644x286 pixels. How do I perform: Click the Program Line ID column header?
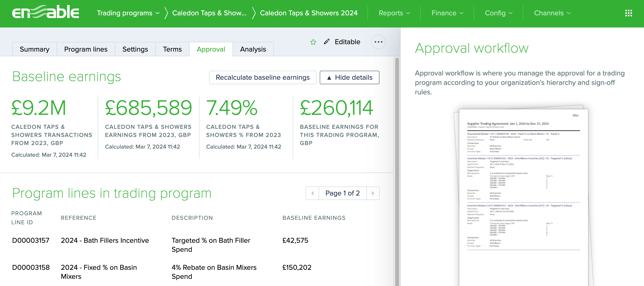[27, 218]
